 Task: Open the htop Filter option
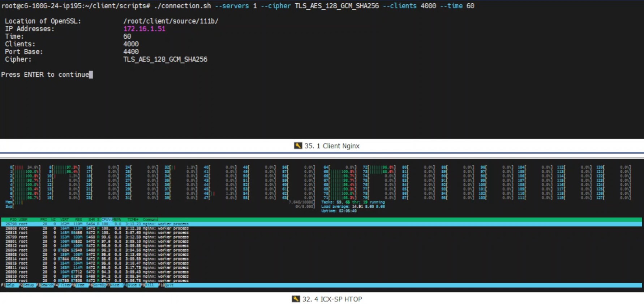(65, 285)
